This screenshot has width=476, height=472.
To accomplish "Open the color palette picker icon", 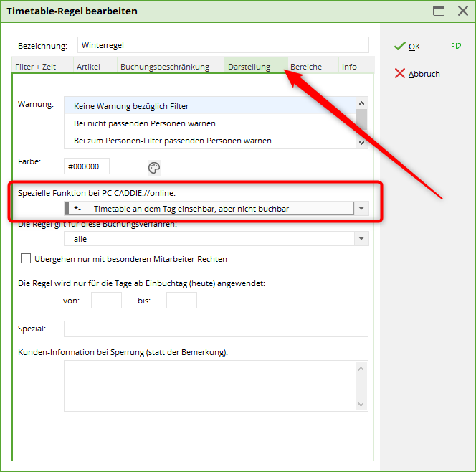I will pos(154,168).
